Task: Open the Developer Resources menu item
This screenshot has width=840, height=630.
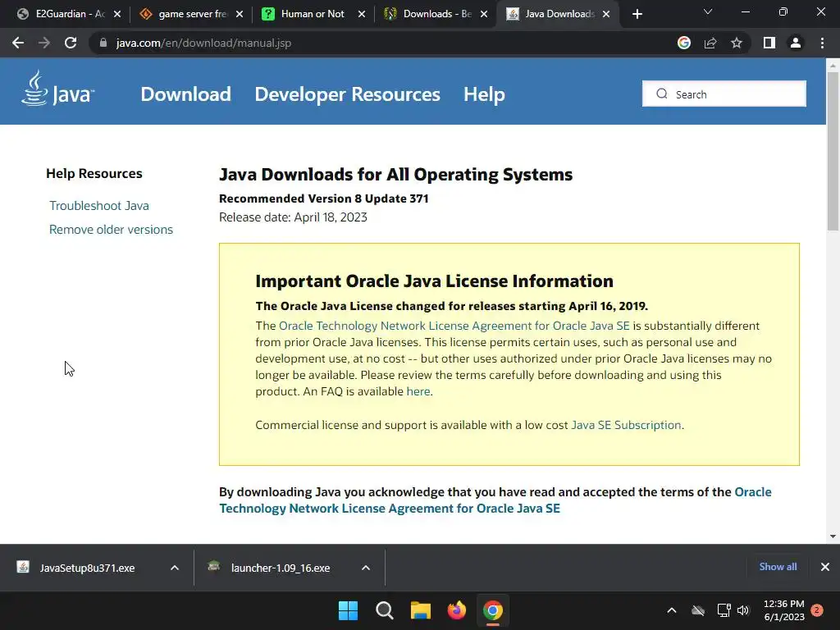Action: click(347, 94)
